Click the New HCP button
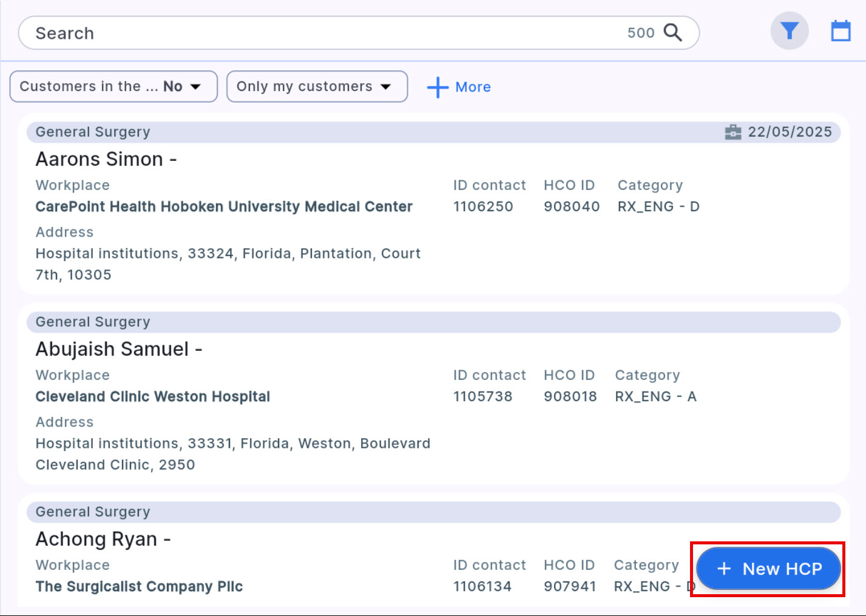The width and height of the screenshot is (866, 616). tap(768, 569)
